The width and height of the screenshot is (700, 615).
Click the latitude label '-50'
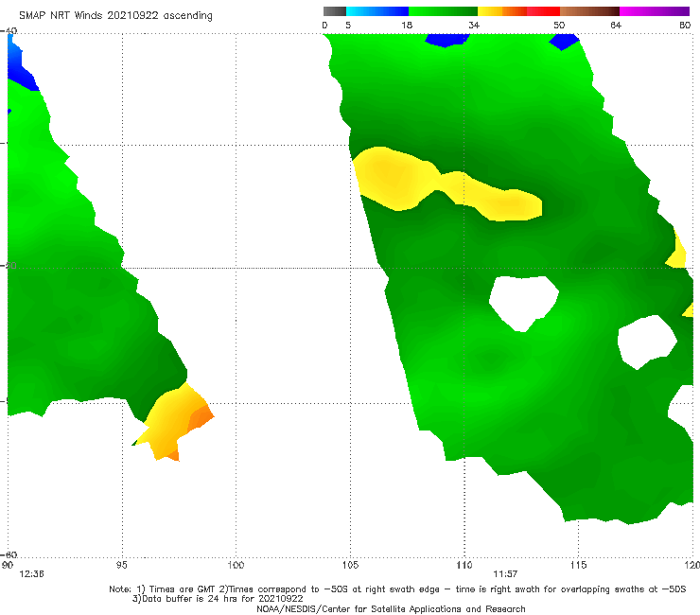9,265
